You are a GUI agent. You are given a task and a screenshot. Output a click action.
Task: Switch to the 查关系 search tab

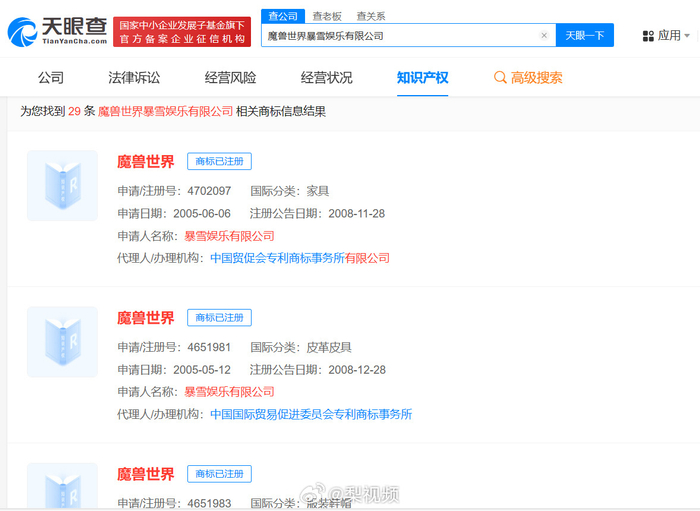click(371, 17)
